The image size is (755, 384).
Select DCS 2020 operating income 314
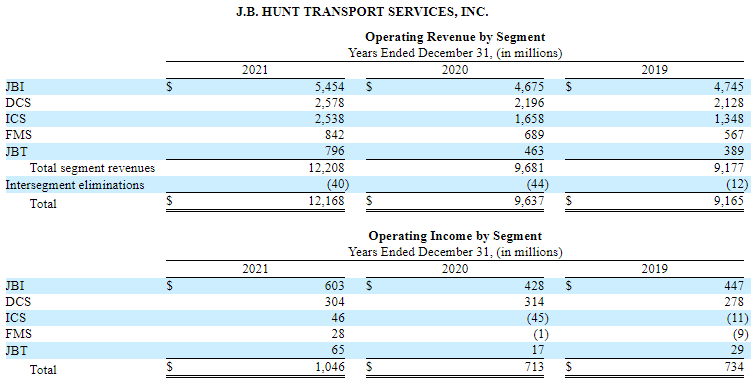click(x=534, y=302)
